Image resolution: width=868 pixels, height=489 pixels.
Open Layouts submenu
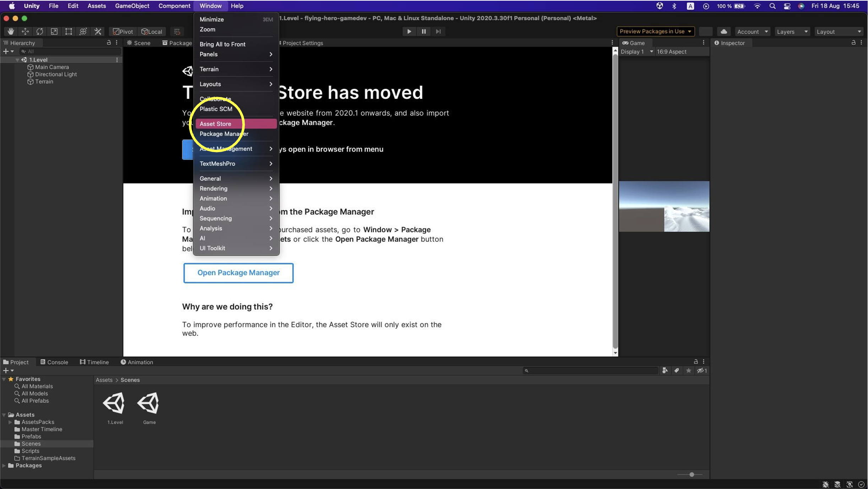tap(236, 84)
